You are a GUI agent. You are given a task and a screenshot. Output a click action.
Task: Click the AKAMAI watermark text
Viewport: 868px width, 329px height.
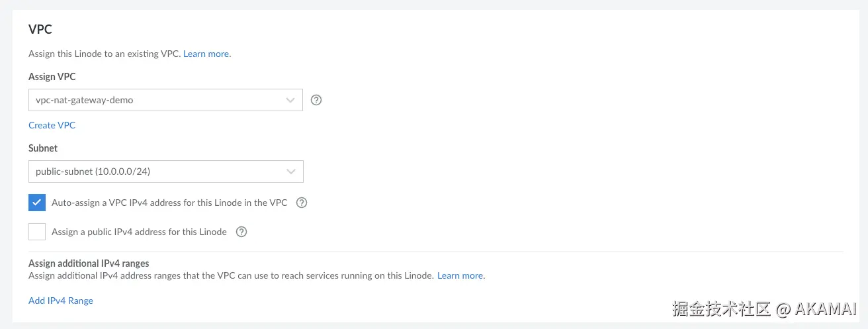pyautogui.click(x=826, y=309)
